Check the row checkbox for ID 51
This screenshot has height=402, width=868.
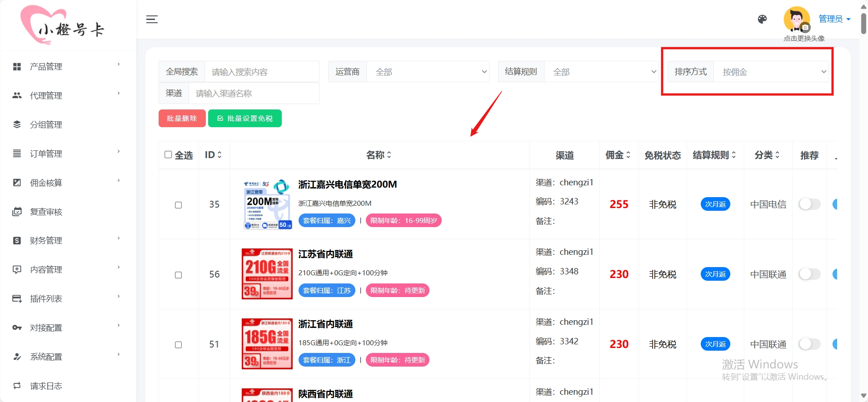click(x=179, y=345)
